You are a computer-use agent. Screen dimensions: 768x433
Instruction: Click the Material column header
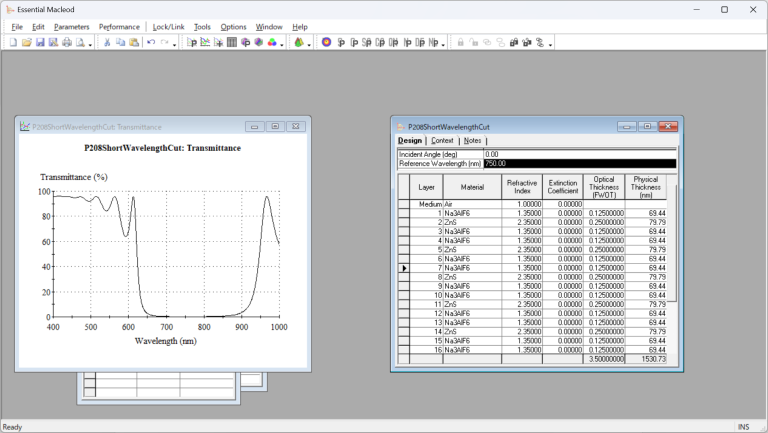[471, 186]
